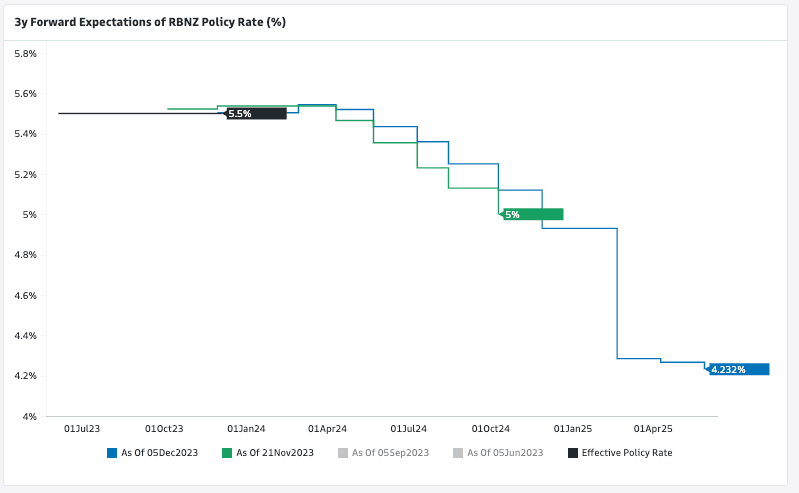Image resolution: width=799 pixels, height=493 pixels.
Task: Click the green 21Nov2023 legend swatch
Action: 227,453
